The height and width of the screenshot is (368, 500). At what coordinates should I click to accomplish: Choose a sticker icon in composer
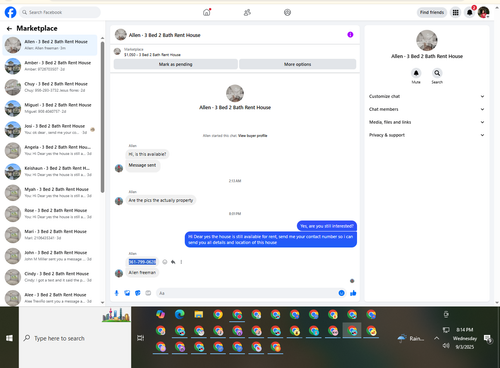(x=138, y=293)
